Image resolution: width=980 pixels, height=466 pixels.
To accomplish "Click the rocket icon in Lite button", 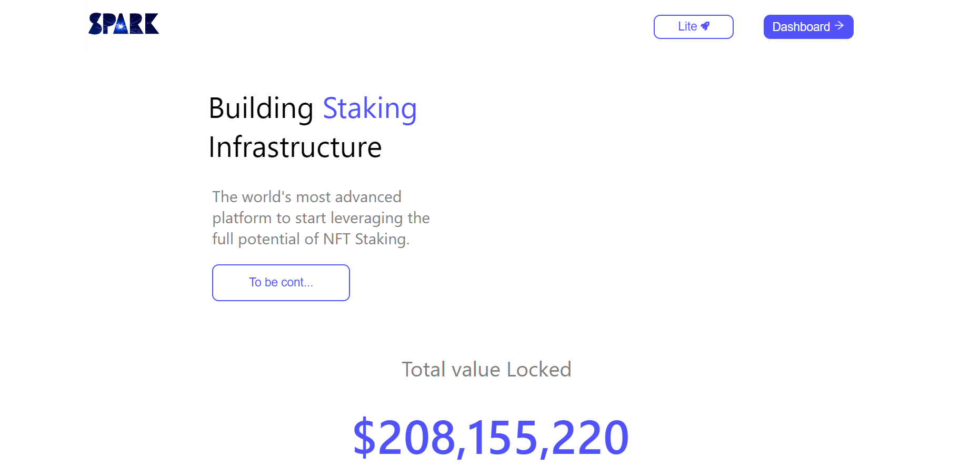I will 705,26.
